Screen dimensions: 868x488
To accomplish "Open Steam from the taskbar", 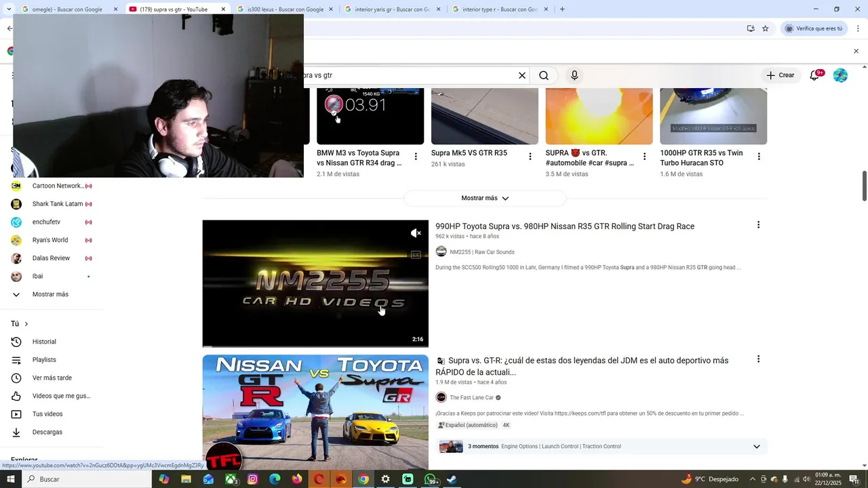I will point(452,479).
